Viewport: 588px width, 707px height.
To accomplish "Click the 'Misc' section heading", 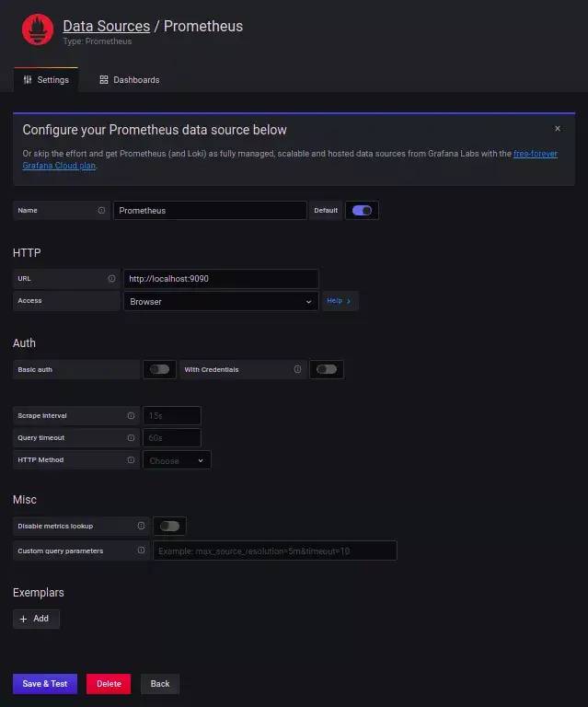I will click(25, 500).
